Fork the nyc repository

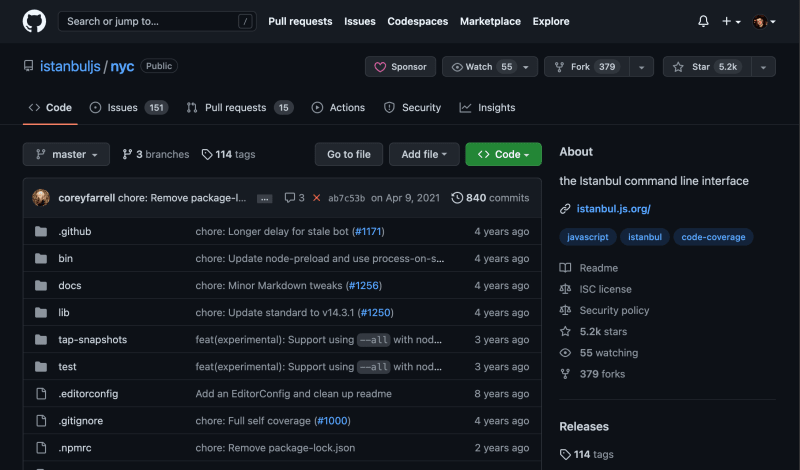pyautogui.click(x=587, y=67)
